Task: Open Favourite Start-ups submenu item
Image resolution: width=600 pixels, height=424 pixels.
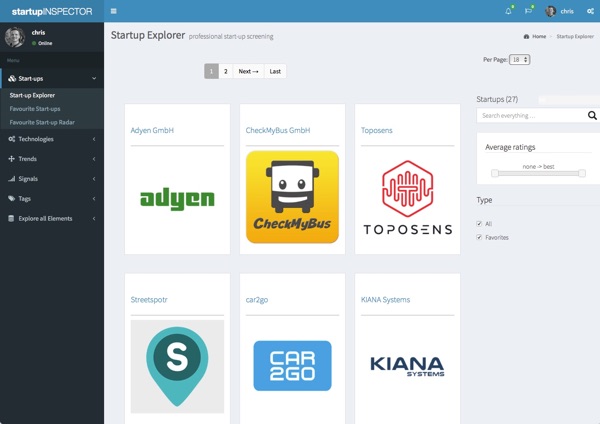Action: (x=35, y=109)
